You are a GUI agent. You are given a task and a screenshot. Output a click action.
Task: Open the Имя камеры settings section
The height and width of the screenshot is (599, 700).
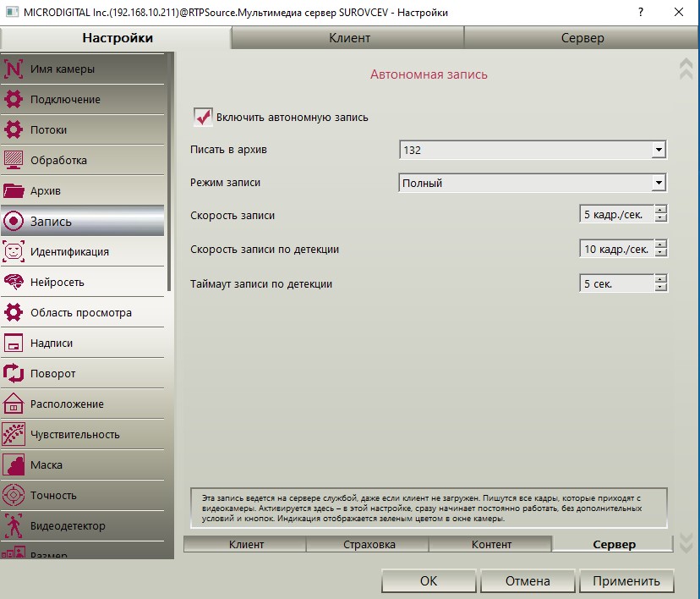83,69
